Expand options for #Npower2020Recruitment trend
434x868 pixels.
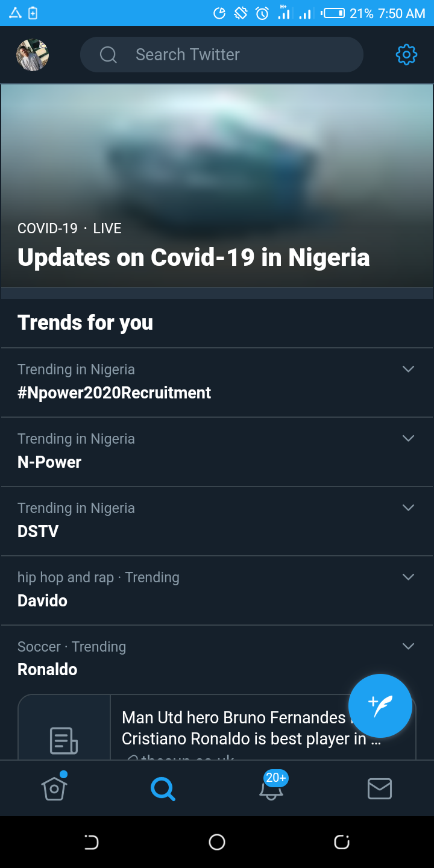click(408, 369)
